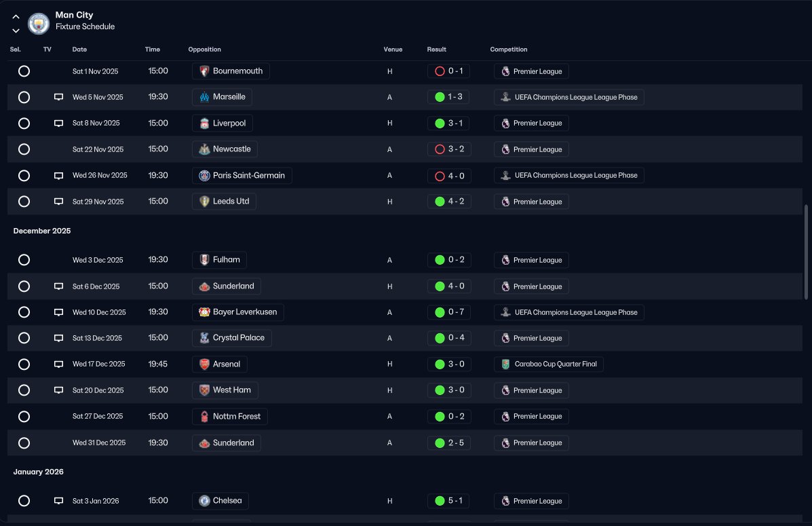This screenshot has height=526, width=812.
Task: Click TV icon for Chelsea match
Action: pos(58,501)
